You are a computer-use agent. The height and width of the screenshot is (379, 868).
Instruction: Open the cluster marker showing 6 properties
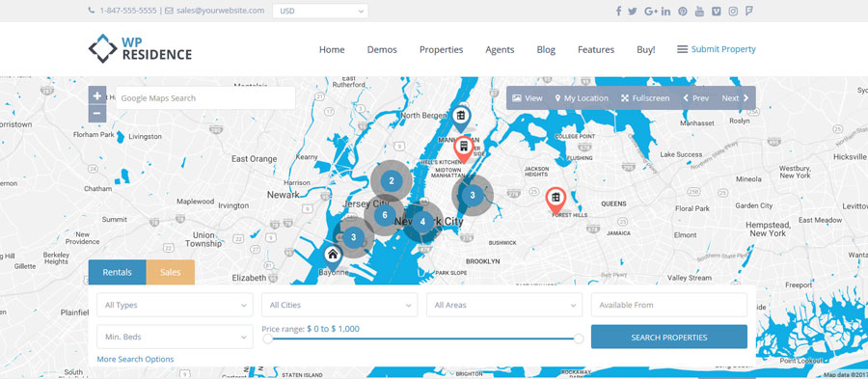pos(385,215)
